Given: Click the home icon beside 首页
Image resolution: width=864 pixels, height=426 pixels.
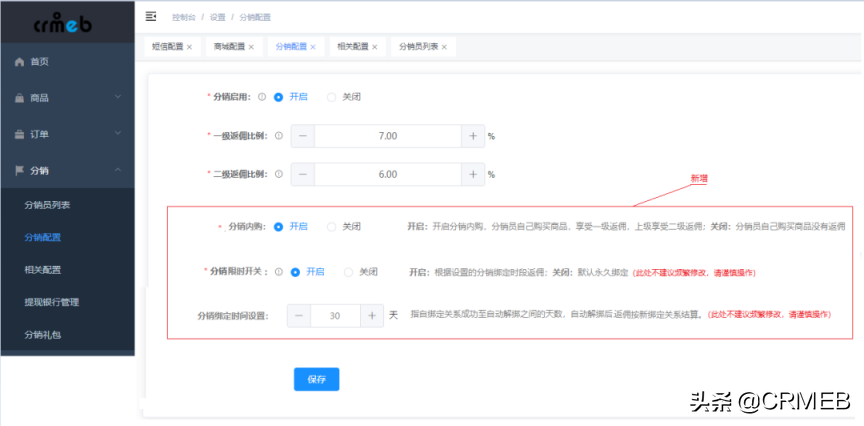Looking at the screenshot, I should pyautogui.click(x=20, y=62).
